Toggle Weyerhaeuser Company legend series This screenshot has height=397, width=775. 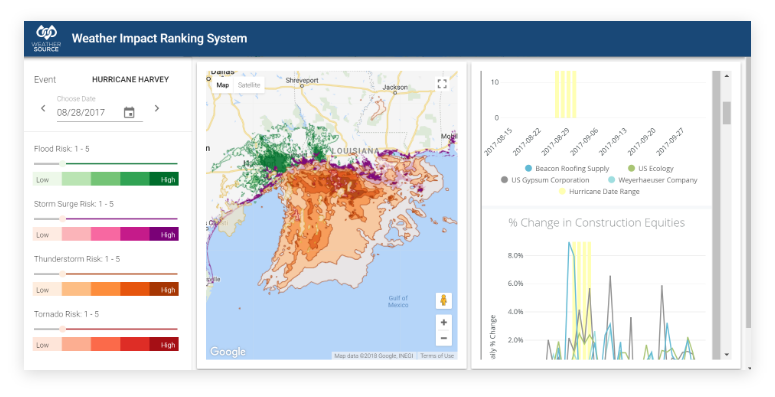point(652,180)
